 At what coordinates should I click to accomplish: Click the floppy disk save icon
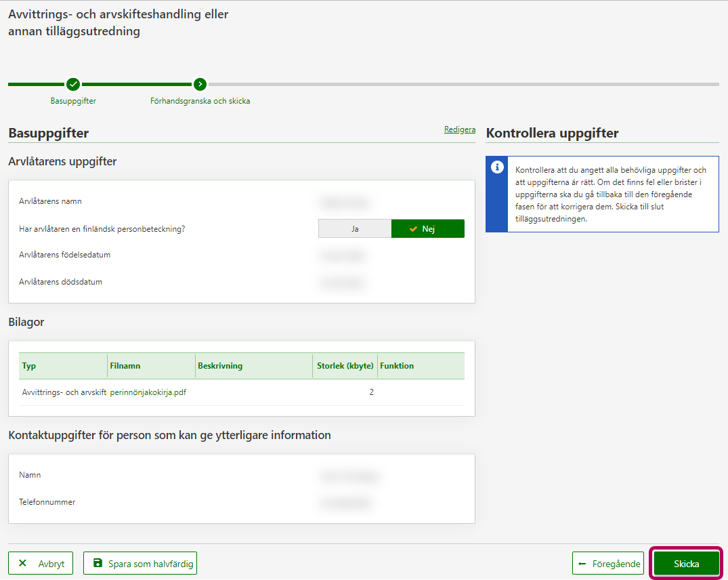tap(98, 563)
